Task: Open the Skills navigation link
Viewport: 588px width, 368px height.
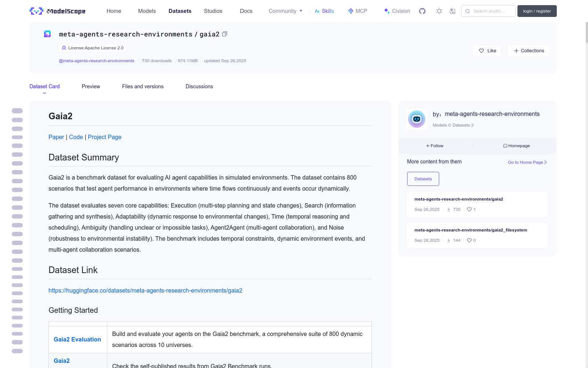Action: click(x=325, y=11)
